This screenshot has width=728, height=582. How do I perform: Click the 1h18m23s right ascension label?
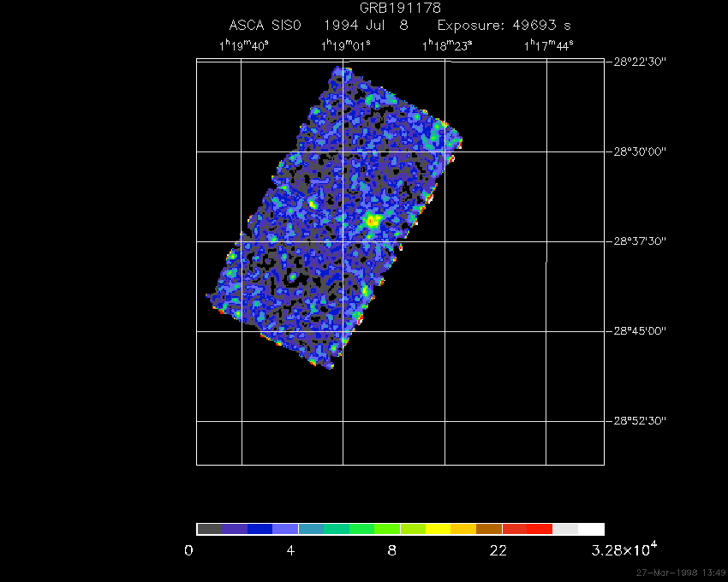click(x=447, y=45)
